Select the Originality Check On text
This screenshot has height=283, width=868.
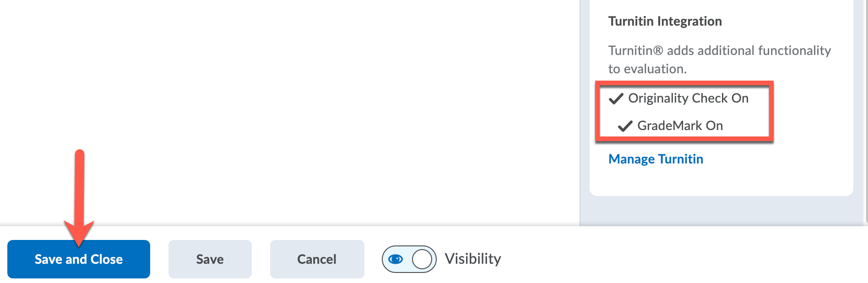tap(688, 98)
